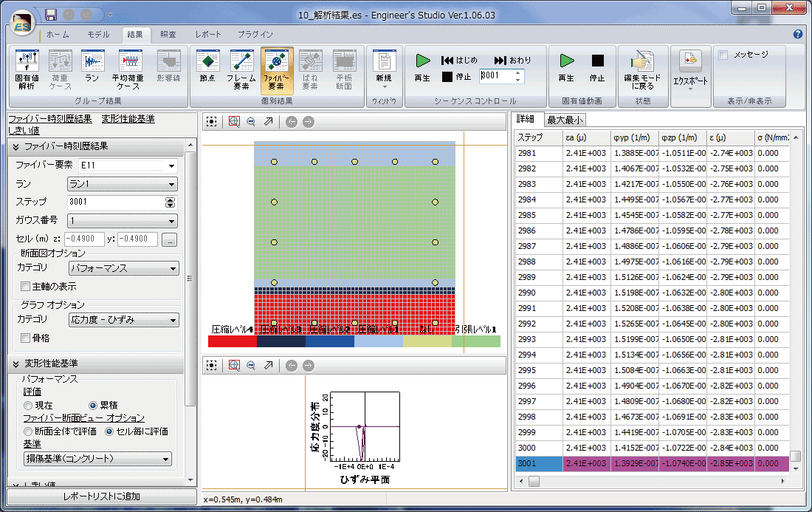Toggle the メッセージ checkbox
The width and height of the screenshot is (812, 512).
pos(723,55)
